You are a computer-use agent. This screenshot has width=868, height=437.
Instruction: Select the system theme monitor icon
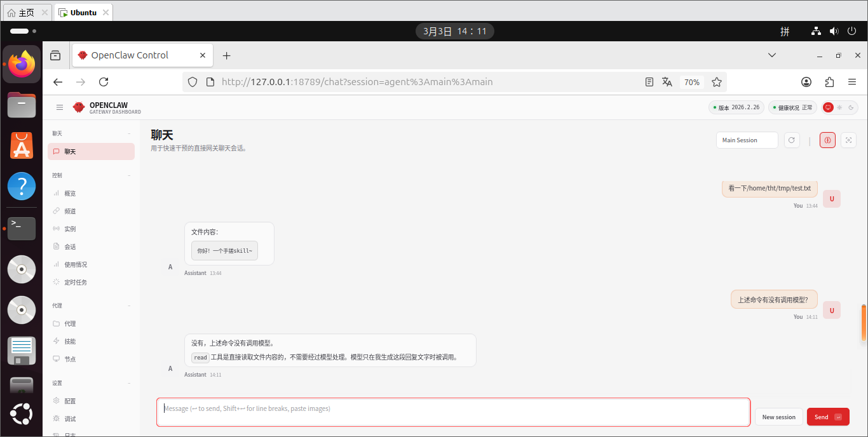[828, 107]
